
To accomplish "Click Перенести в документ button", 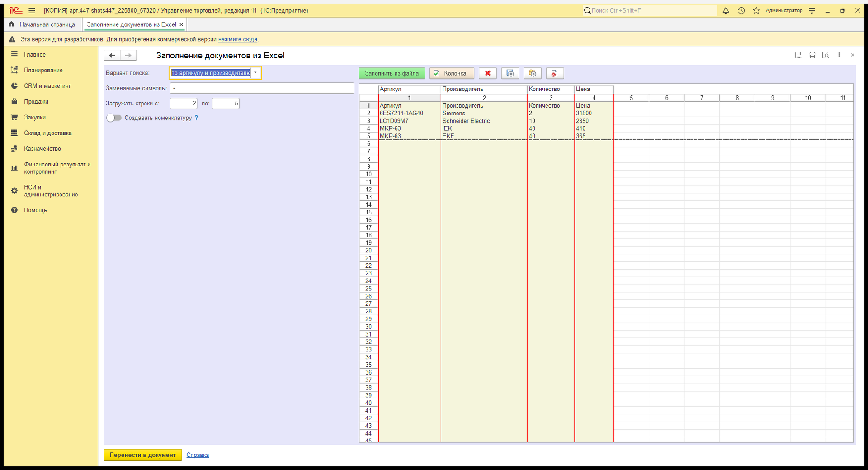I will click(x=143, y=455).
